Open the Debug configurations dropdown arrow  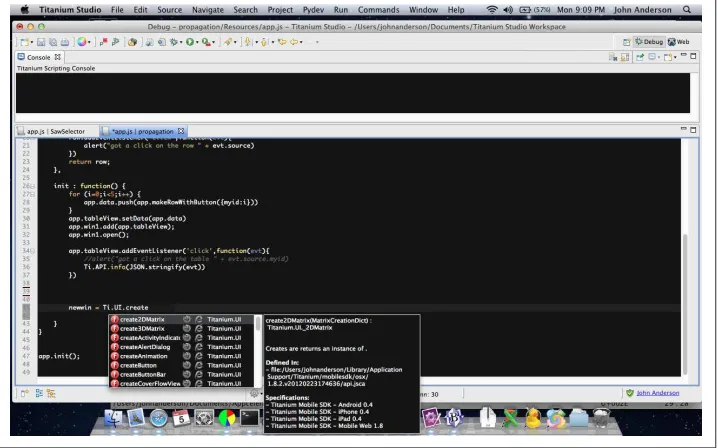pos(181,43)
